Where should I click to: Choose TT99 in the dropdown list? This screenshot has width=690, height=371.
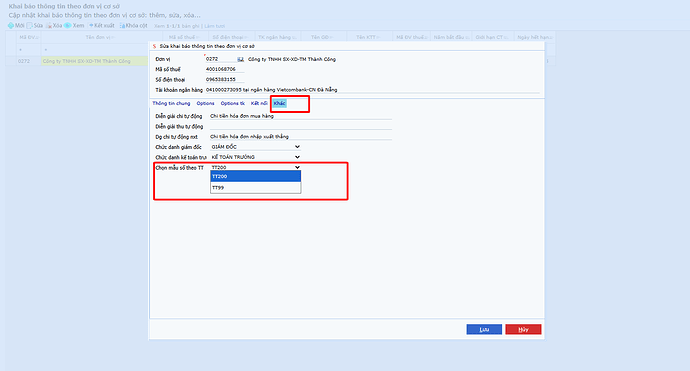tap(255, 187)
